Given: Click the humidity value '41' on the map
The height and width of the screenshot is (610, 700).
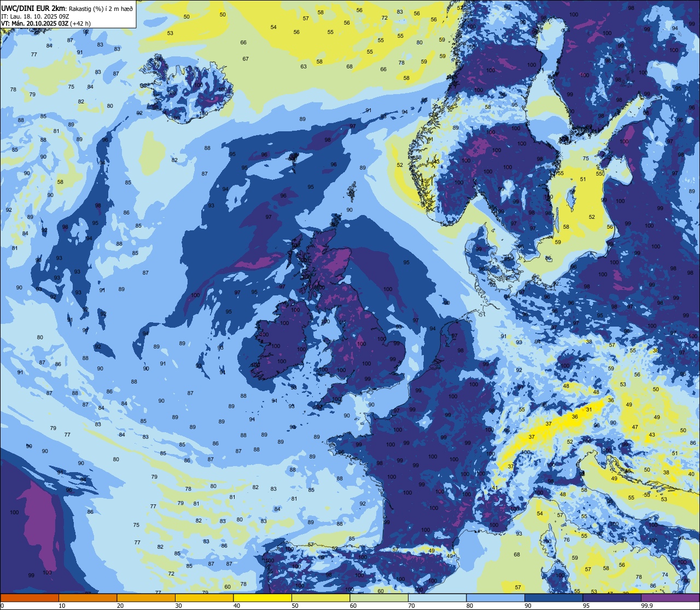Looking at the screenshot, I should point(495,488).
